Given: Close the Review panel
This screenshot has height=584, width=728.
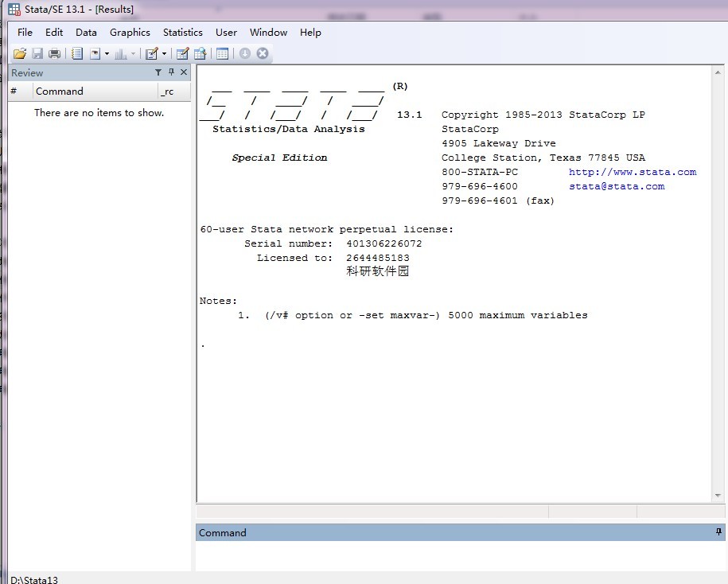Looking at the screenshot, I should point(184,72).
